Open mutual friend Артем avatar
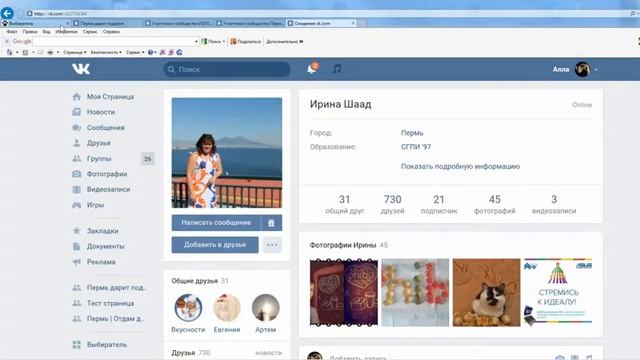 click(x=266, y=308)
